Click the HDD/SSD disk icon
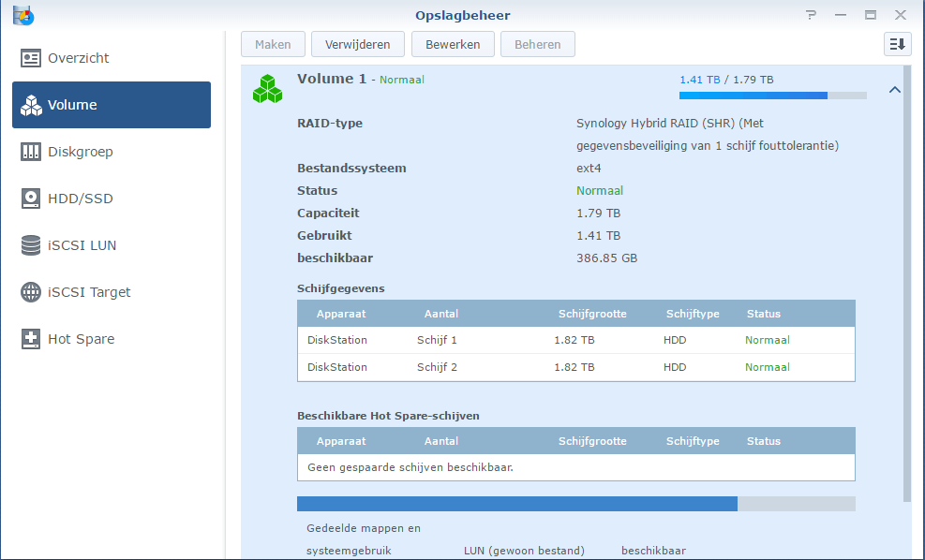The width and height of the screenshot is (925, 560). pos(31,199)
